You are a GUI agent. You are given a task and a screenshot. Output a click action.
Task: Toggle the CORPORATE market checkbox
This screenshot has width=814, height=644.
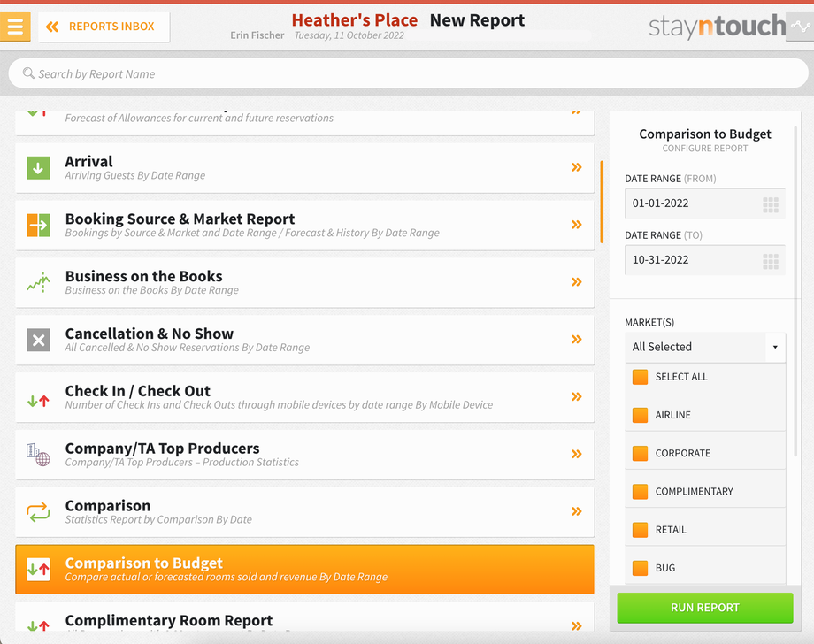pyautogui.click(x=640, y=453)
